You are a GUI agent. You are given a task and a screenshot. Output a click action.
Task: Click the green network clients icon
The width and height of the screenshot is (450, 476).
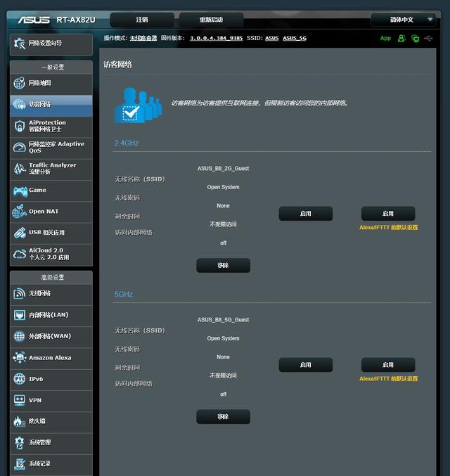pyautogui.click(x=415, y=38)
